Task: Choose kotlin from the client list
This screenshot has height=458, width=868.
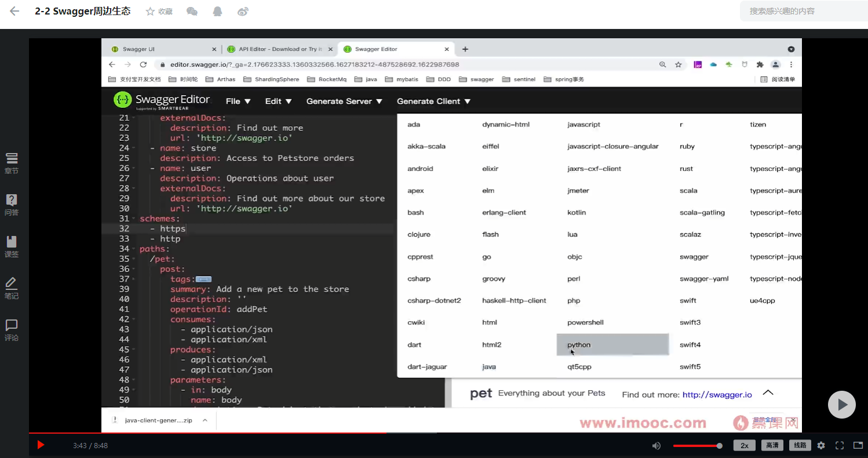Action: tap(577, 213)
